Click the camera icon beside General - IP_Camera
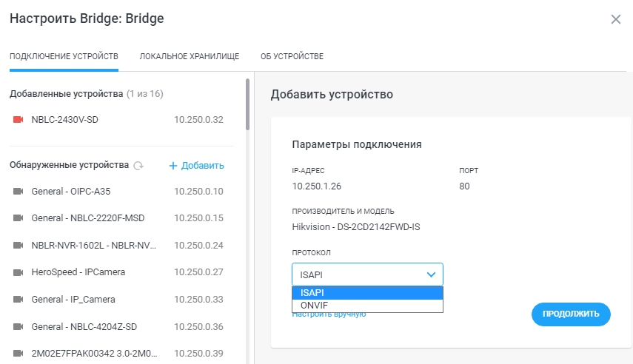Screen dimensions: 633x364 tap(19, 300)
